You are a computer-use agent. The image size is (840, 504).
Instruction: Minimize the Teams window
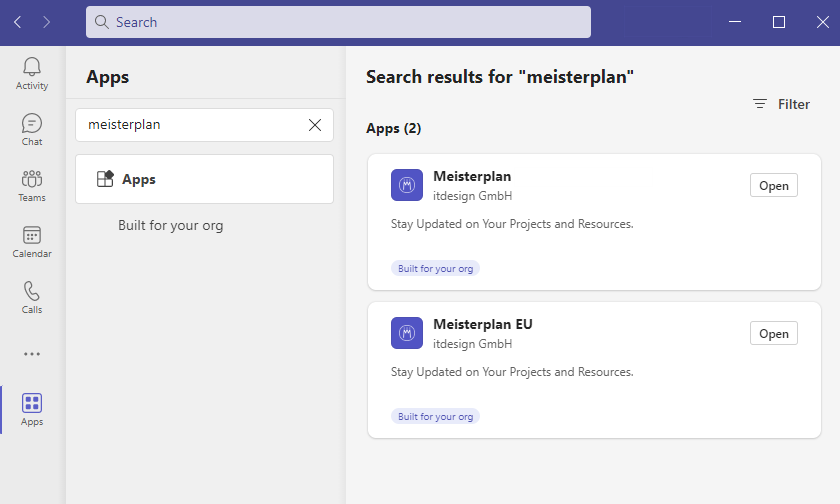point(735,22)
